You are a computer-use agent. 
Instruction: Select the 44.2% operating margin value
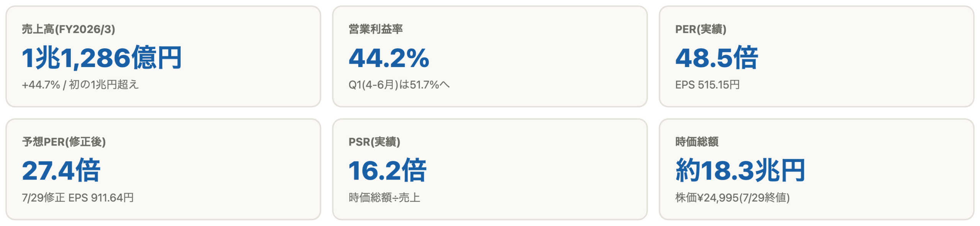[389, 58]
